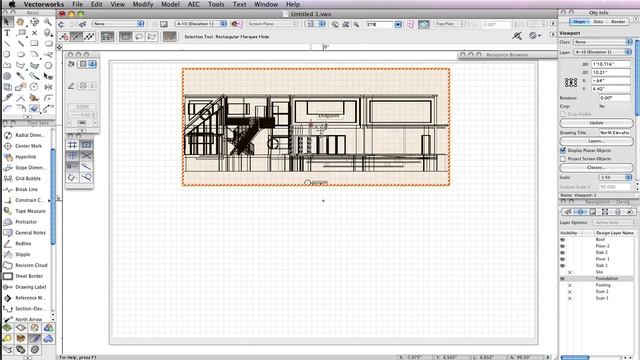This screenshot has height=360, width=640.
Task: Toggle Snap to Intersection in snapping palette
Action: [x=86, y=156]
